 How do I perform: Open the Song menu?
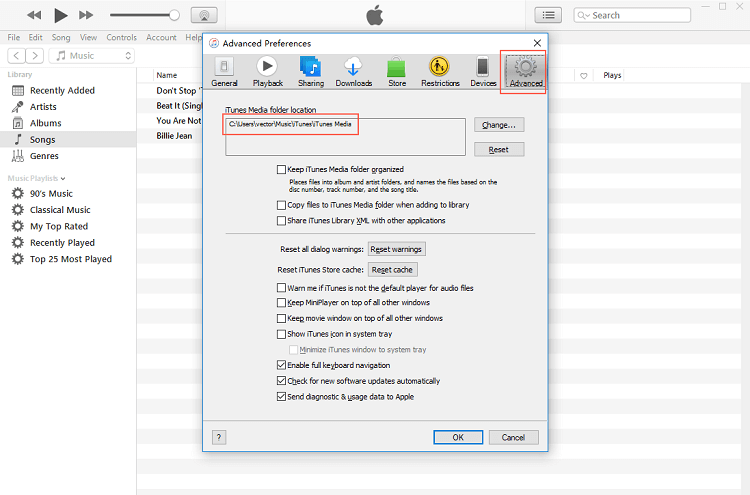[61, 37]
